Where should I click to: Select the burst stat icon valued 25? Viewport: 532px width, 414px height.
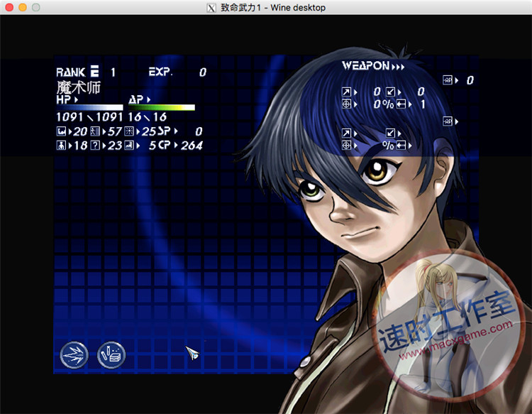[x=129, y=131]
